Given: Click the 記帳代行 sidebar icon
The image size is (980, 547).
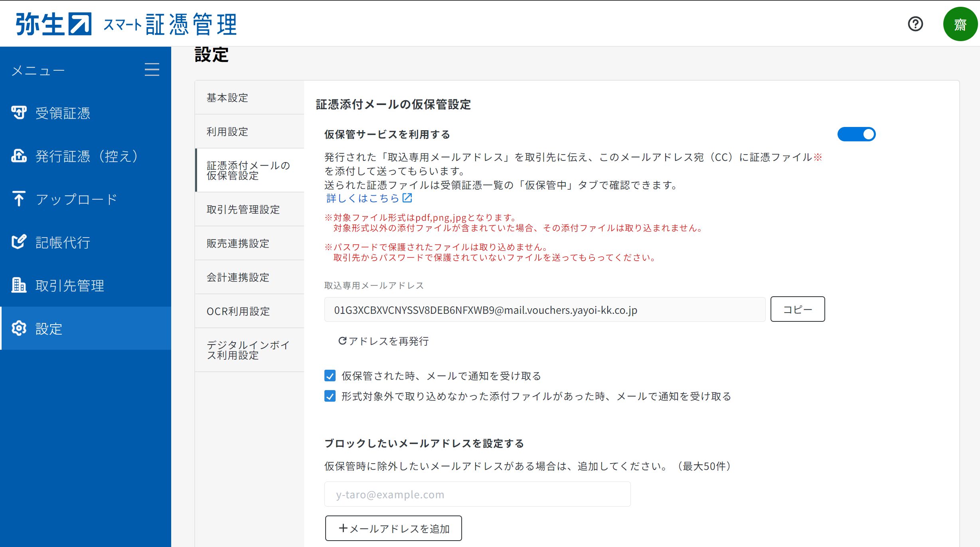Looking at the screenshot, I should pyautogui.click(x=19, y=242).
